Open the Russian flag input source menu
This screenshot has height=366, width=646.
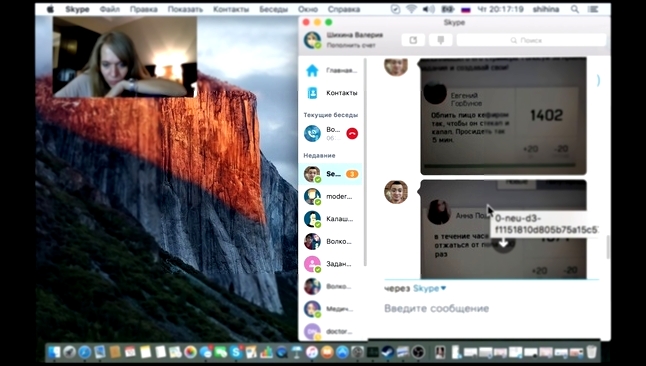(466, 9)
